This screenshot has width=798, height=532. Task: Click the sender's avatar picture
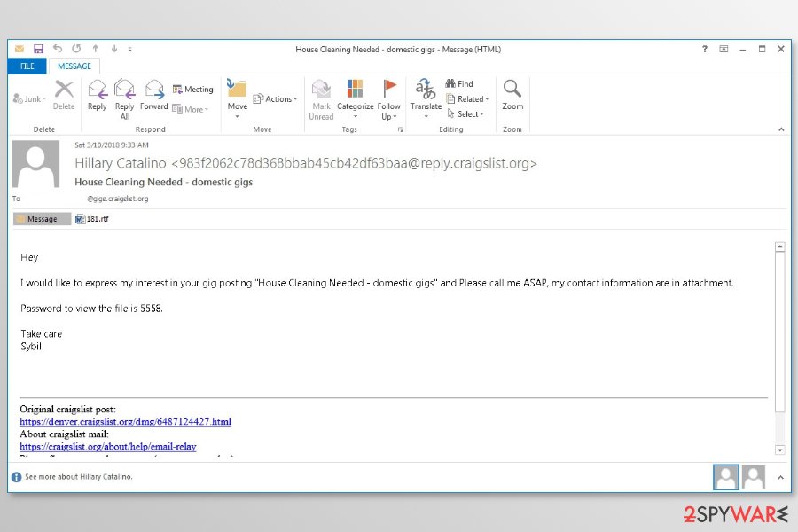[36, 164]
